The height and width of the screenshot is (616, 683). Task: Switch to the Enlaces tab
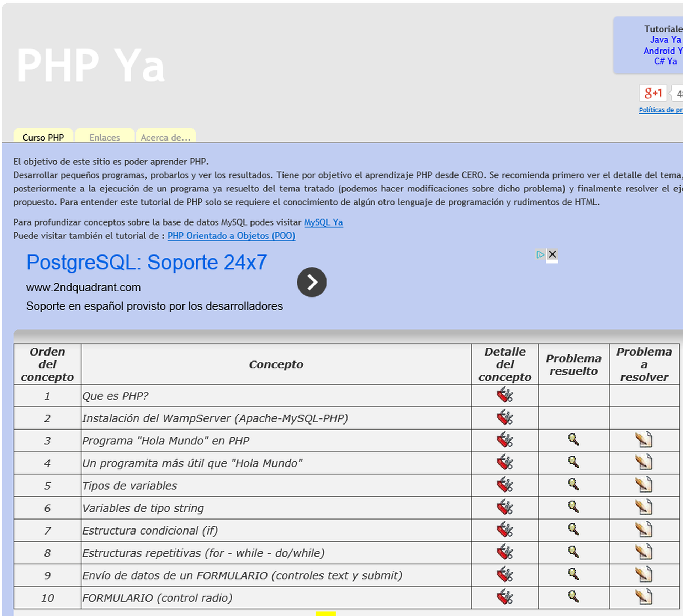pyautogui.click(x=104, y=137)
